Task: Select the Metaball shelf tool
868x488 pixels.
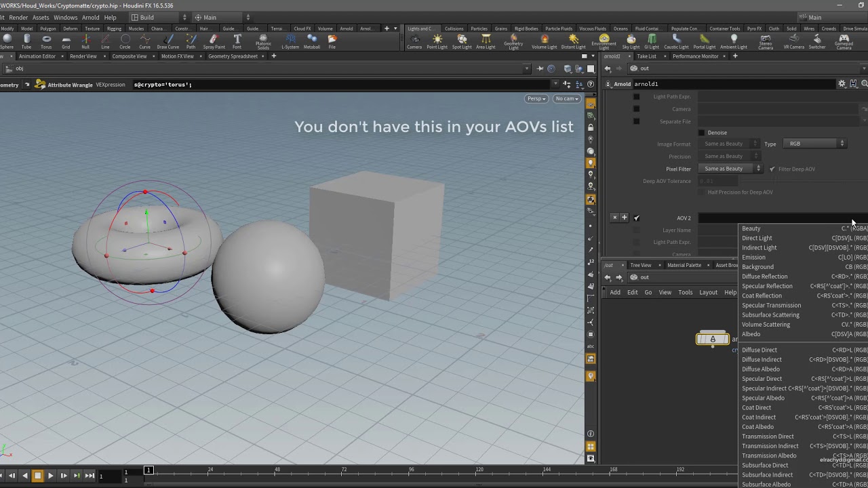Action: [312, 41]
